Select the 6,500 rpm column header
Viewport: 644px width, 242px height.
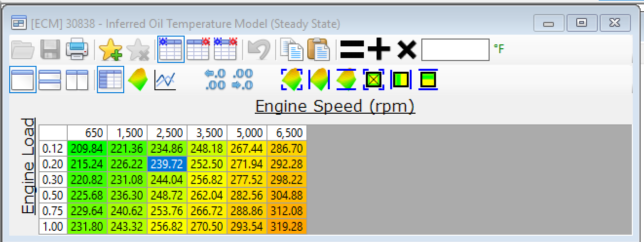tap(287, 133)
